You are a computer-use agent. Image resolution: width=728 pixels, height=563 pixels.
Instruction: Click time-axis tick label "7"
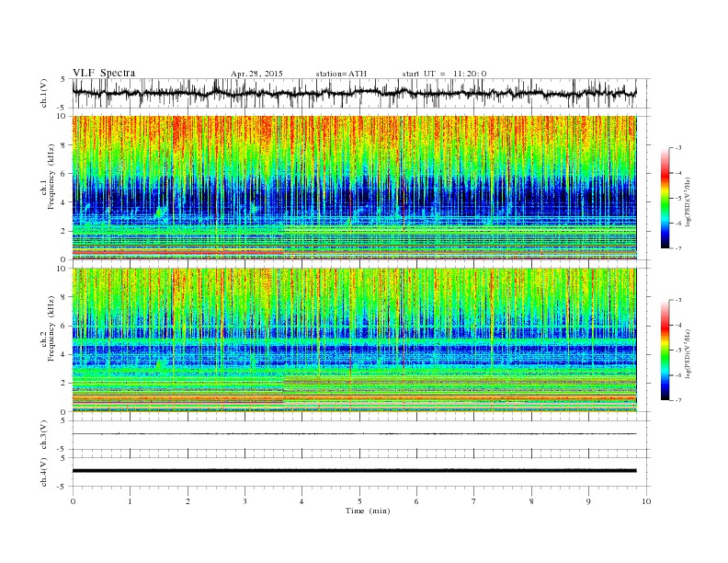pyautogui.click(x=474, y=501)
